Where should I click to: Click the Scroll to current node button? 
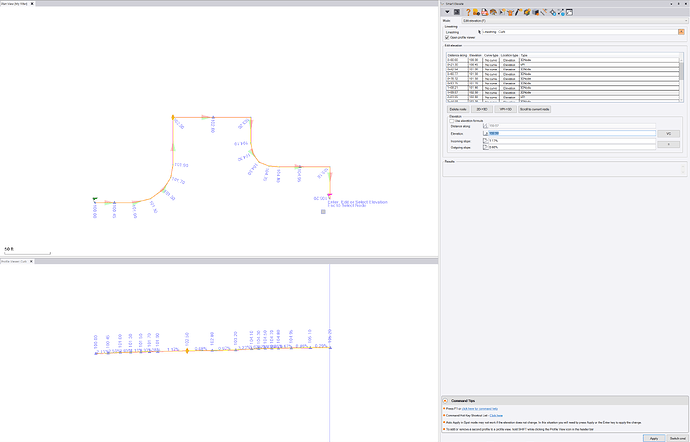click(x=535, y=109)
